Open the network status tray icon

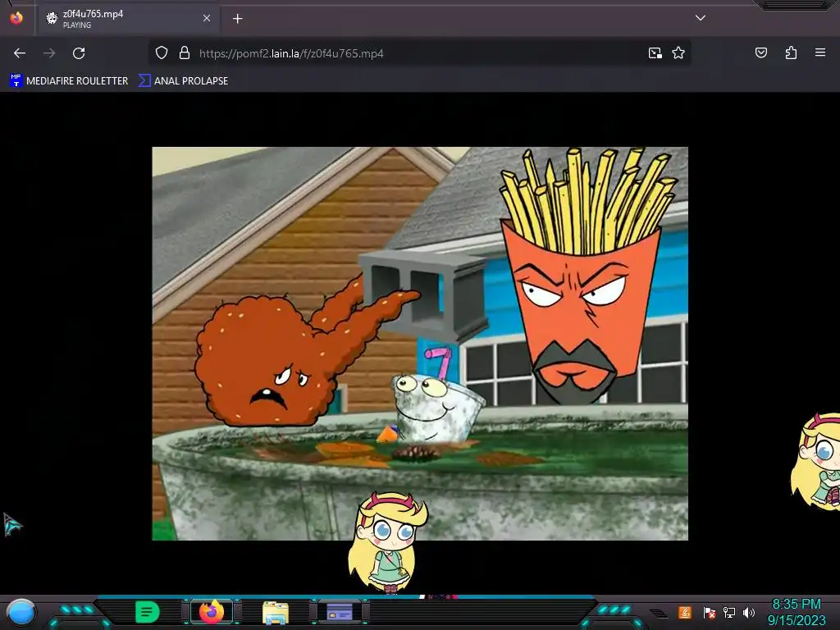[728, 612]
